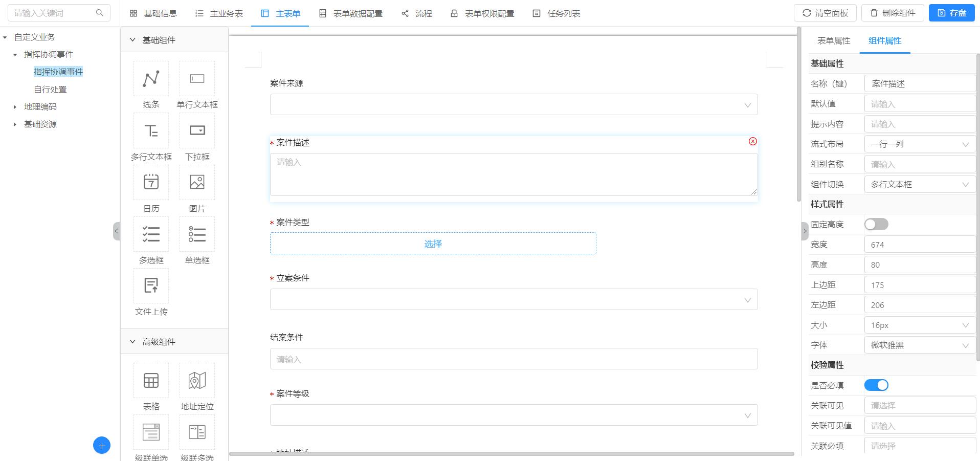Select the 图片 image component icon
This screenshot has width=980, height=461.
(197, 182)
